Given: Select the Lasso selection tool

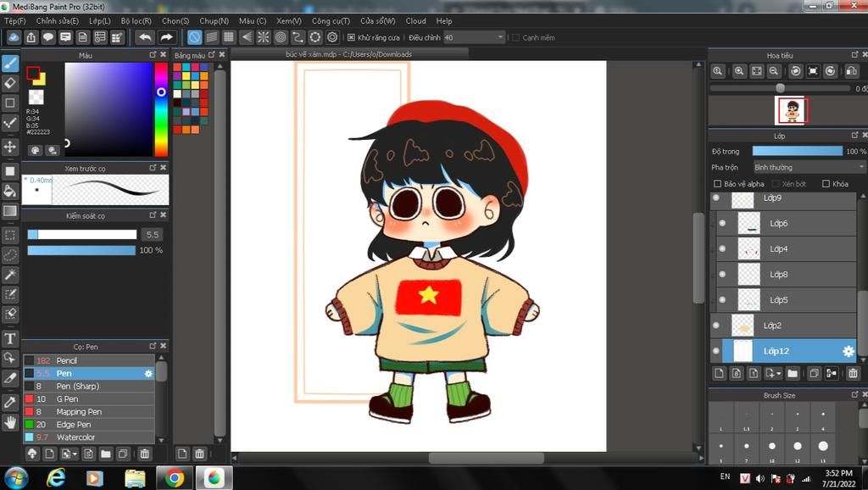Looking at the screenshot, I should click(10, 254).
